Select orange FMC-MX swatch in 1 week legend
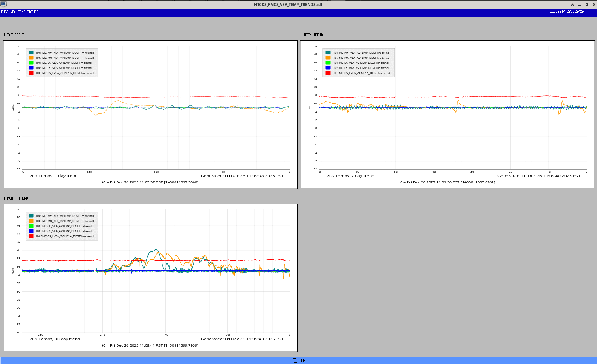597x364 pixels. 328,58
